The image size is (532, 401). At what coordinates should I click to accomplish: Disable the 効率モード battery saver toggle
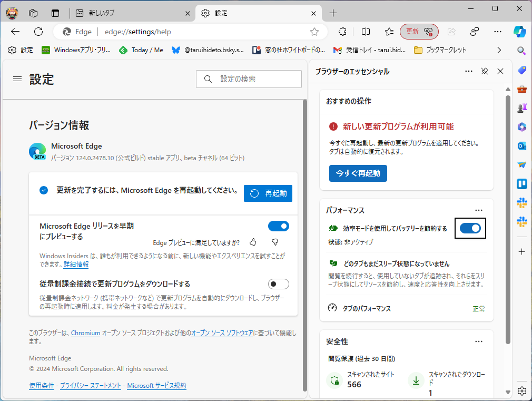(x=470, y=228)
